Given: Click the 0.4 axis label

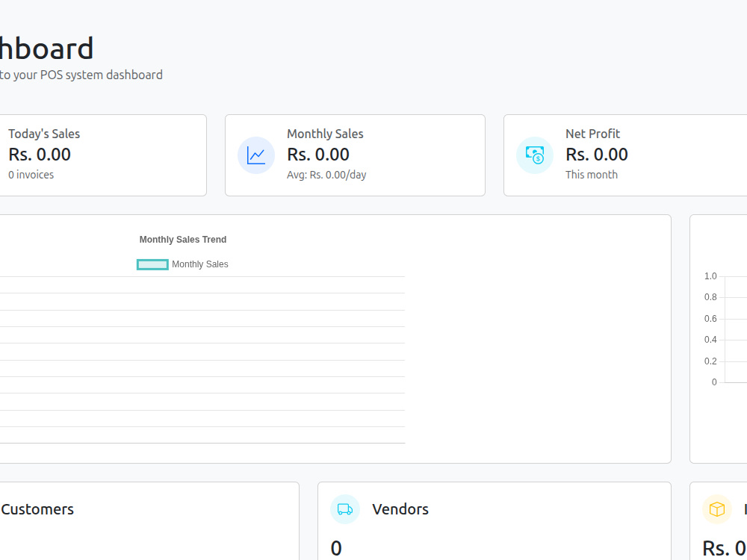Looking at the screenshot, I should click(x=710, y=340).
